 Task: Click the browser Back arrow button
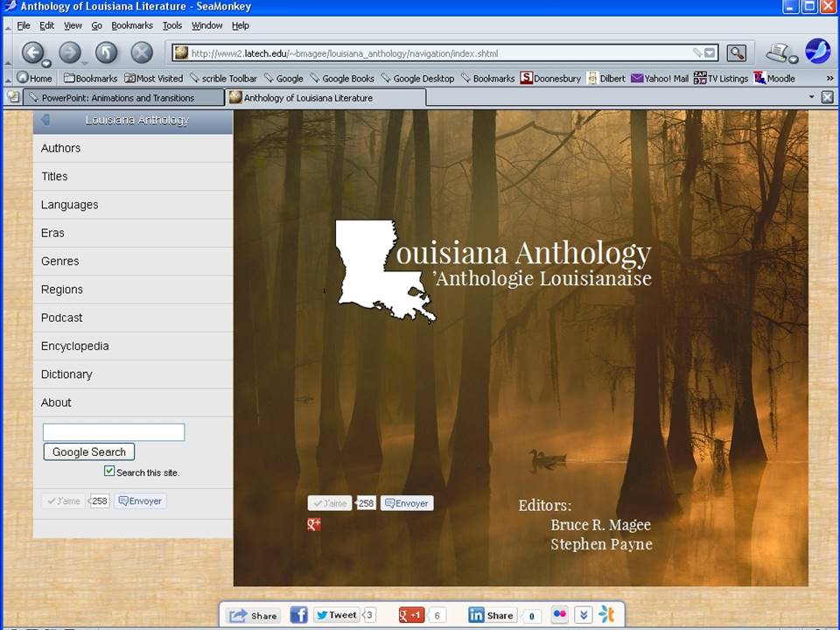point(33,53)
